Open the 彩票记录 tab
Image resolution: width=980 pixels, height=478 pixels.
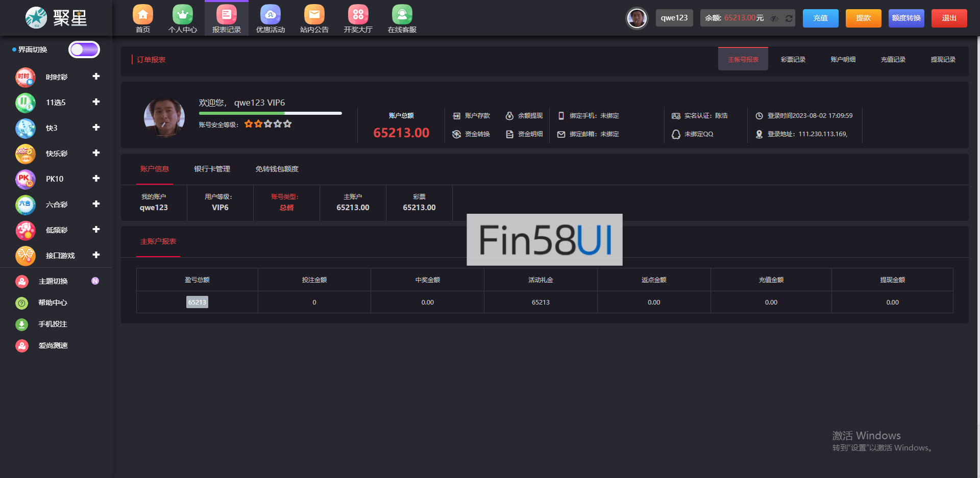click(793, 60)
